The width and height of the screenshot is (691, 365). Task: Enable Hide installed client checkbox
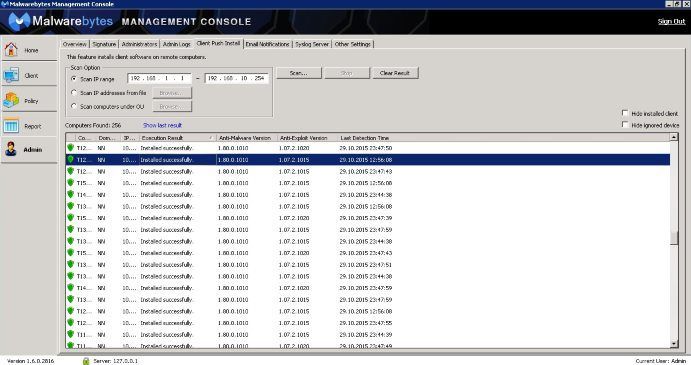pyautogui.click(x=625, y=113)
